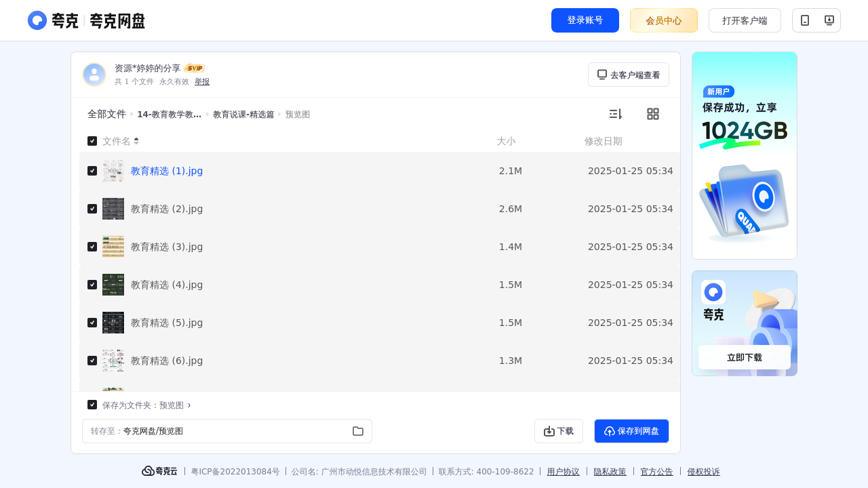Open the mobile phone client icon

pos(805,20)
